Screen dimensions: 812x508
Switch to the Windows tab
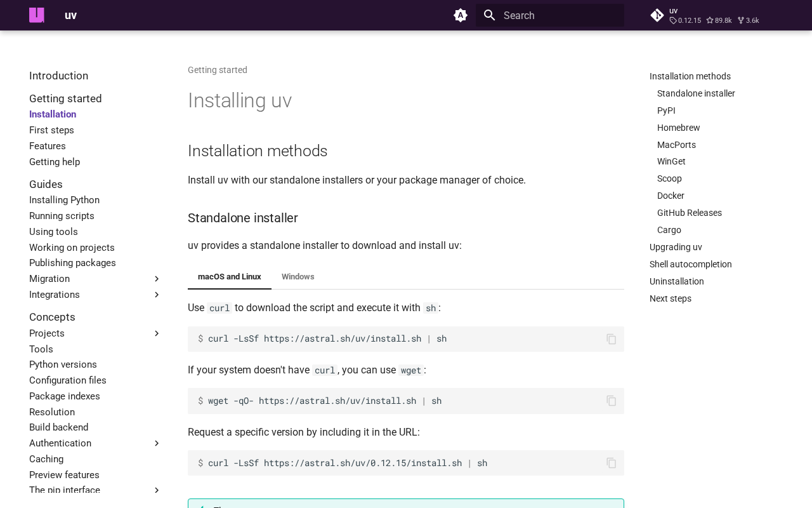click(298, 277)
